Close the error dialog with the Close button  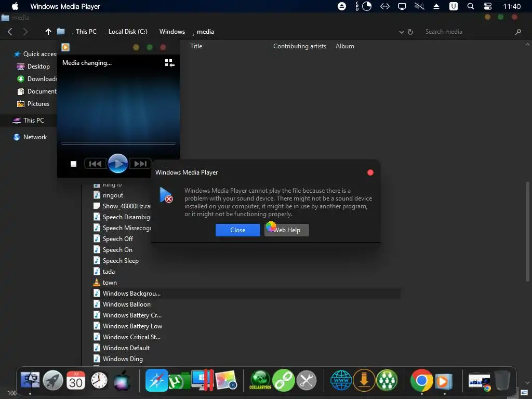point(237,230)
